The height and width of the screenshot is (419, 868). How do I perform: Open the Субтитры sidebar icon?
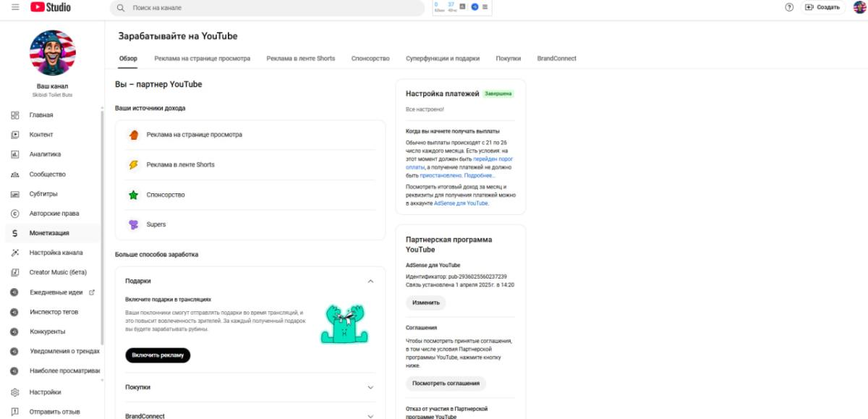click(14, 194)
